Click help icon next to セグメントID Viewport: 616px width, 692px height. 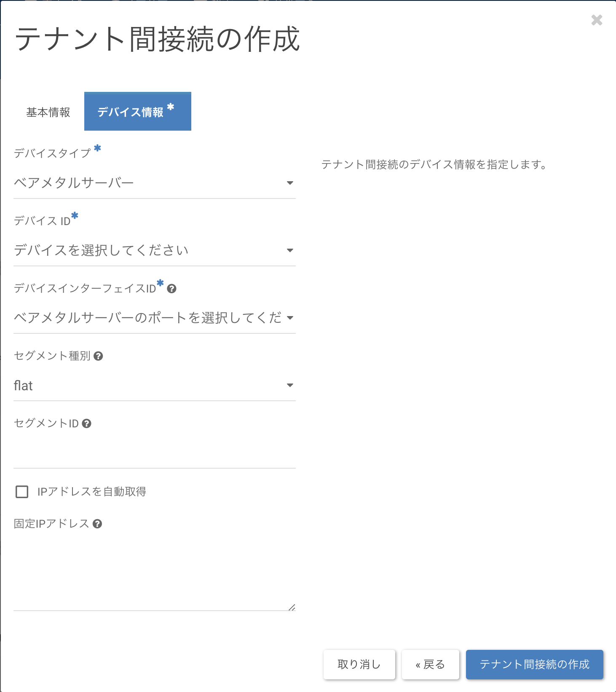click(x=86, y=424)
